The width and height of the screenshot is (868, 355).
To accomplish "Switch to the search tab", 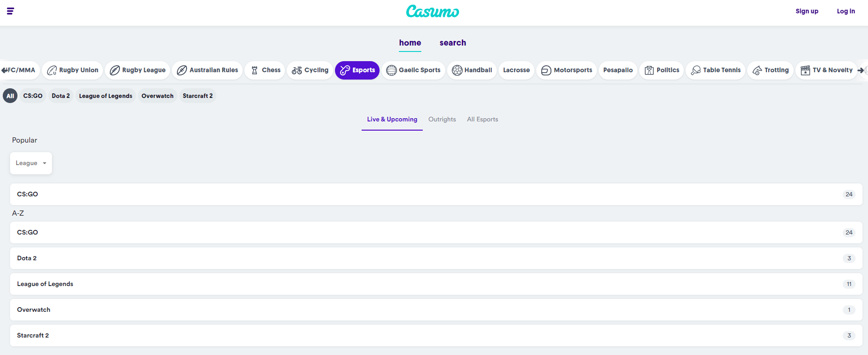I will click(x=453, y=43).
